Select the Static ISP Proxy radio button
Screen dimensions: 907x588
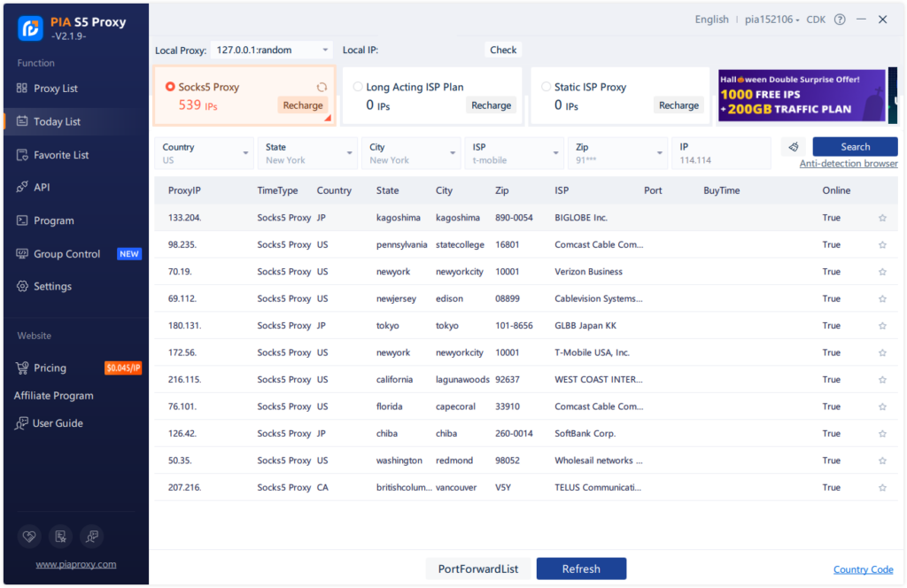click(x=547, y=86)
